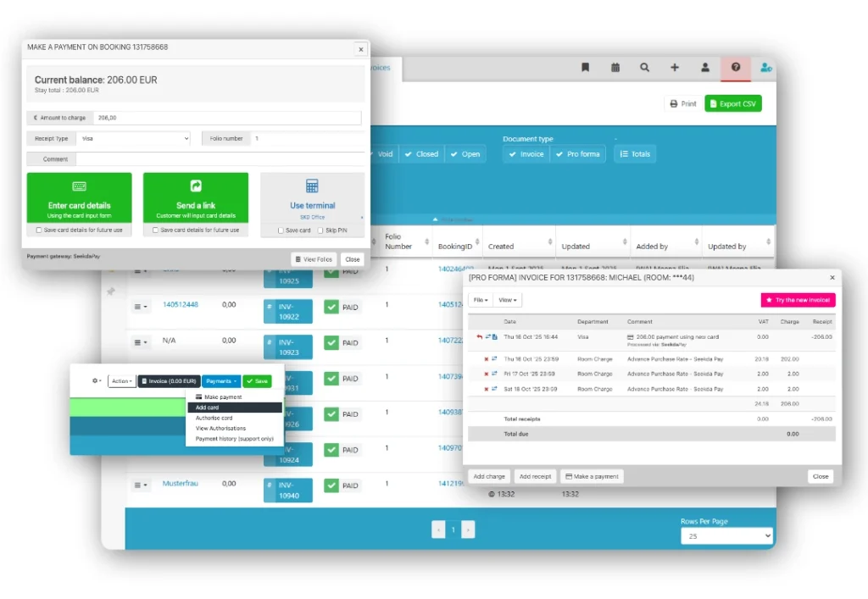Click the settings gear icon beside Action
Screen dimensions: 868x599
click(x=97, y=381)
